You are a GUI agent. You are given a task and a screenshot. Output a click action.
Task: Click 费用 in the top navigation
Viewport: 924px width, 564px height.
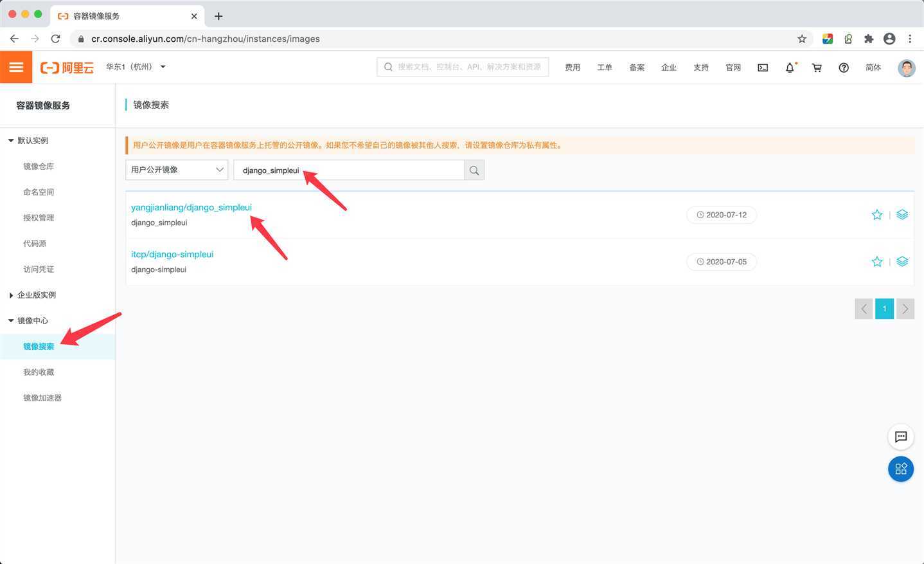point(573,68)
